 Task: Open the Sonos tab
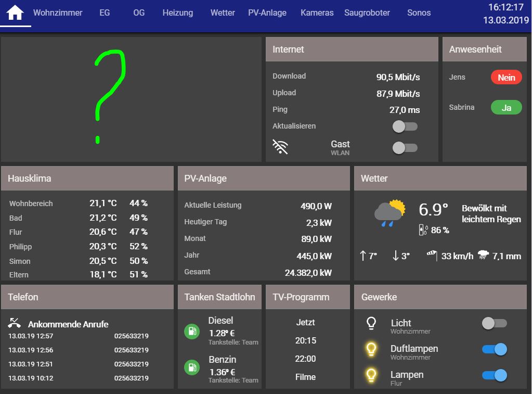point(419,12)
